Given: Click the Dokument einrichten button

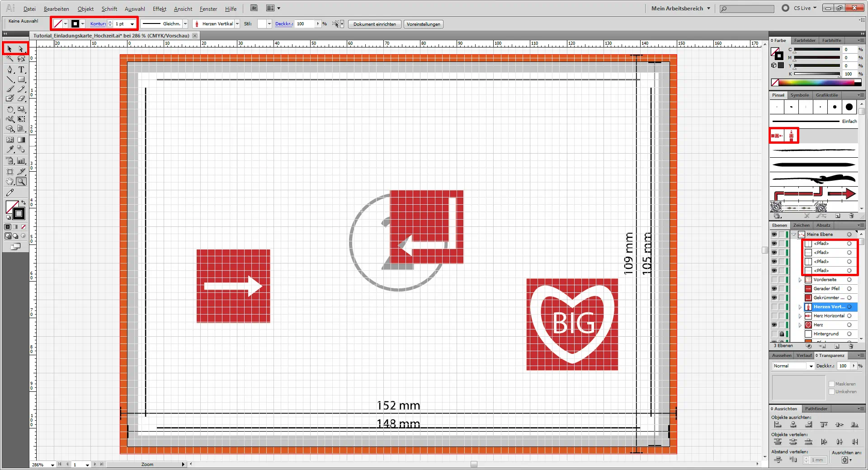Looking at the screenshot, I should point(374,24).
